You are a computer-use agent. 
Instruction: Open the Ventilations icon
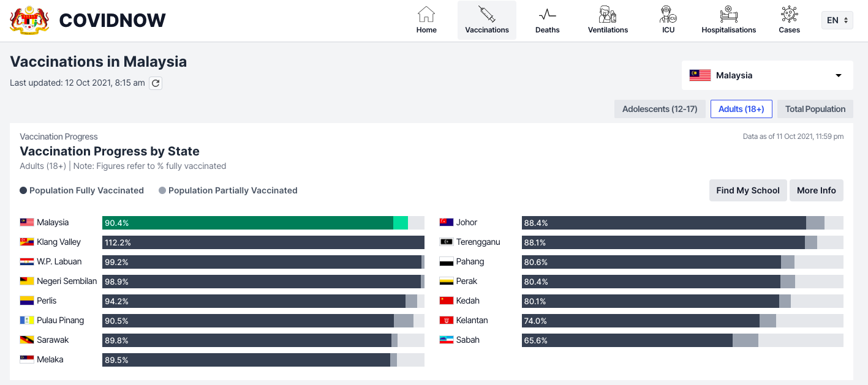(608, 15)
